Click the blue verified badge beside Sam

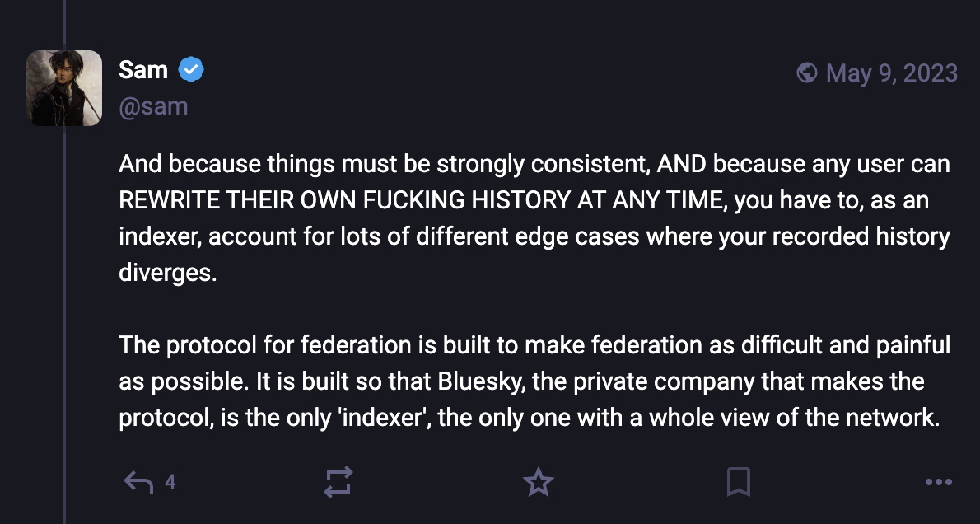pyautogui.click(x=191, y=71)
